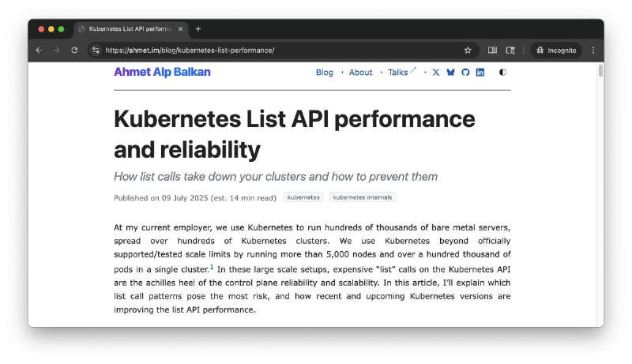
Task: Reload the page
Action: tap(74, 50)
